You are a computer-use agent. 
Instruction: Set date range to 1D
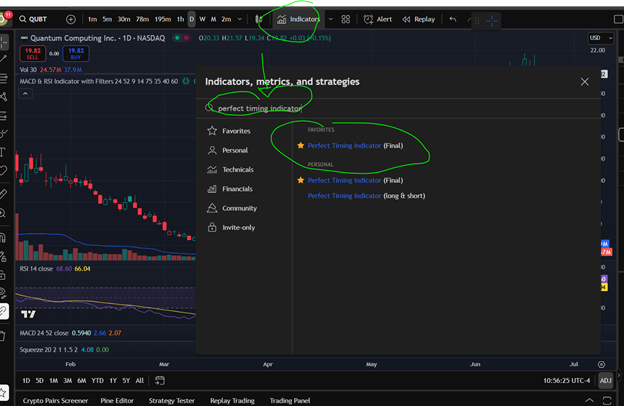point(26,381)
